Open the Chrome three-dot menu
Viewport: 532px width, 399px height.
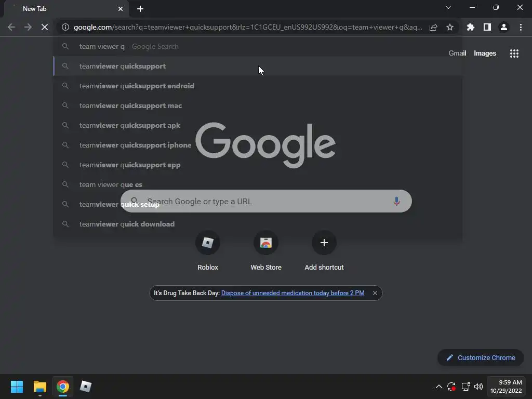[x=521, y=27]
